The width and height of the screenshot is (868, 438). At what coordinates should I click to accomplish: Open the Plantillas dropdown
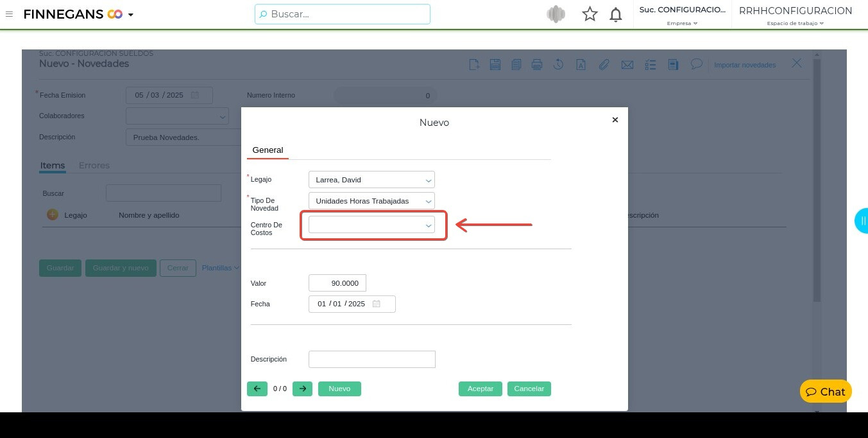click(220, 268)
